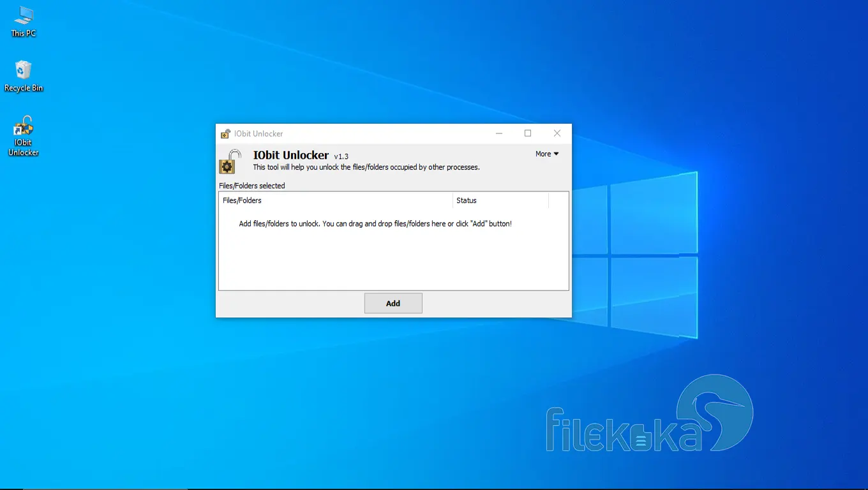Select the IObit Unlocker desktop shortcut
Screen dimensions: 868x490
24,136
